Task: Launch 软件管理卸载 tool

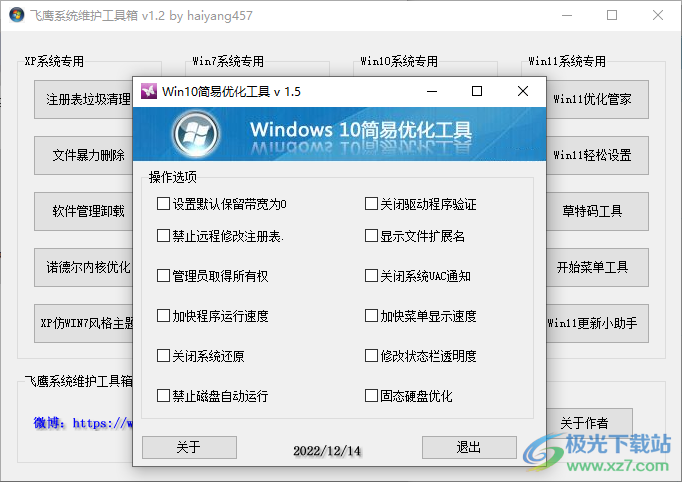Action: click(x=84, y=211)
